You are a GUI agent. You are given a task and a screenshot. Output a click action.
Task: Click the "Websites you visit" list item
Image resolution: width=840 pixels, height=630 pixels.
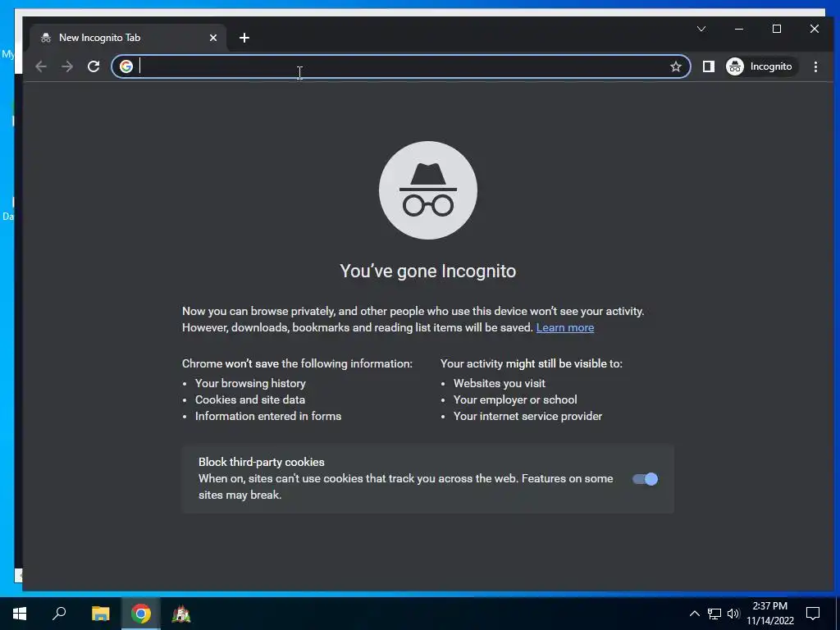pyautogui.click(x=500, y=383)
